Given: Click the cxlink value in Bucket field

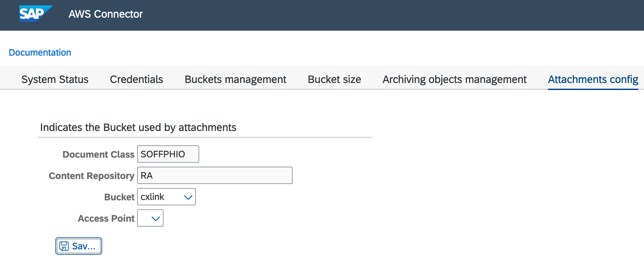Looking at the screenshot, I should (152, 197).
